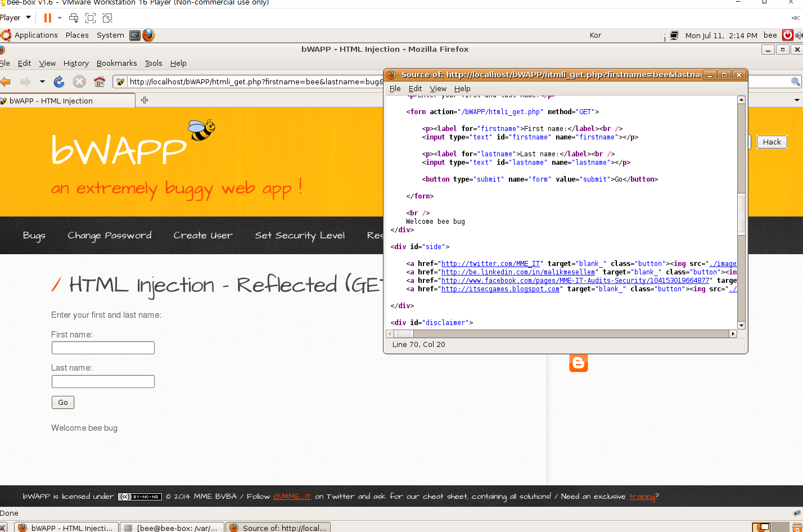Click the be.linkedin.com link in source view
This screenshot has width=803, height=532.
[518, 272]
